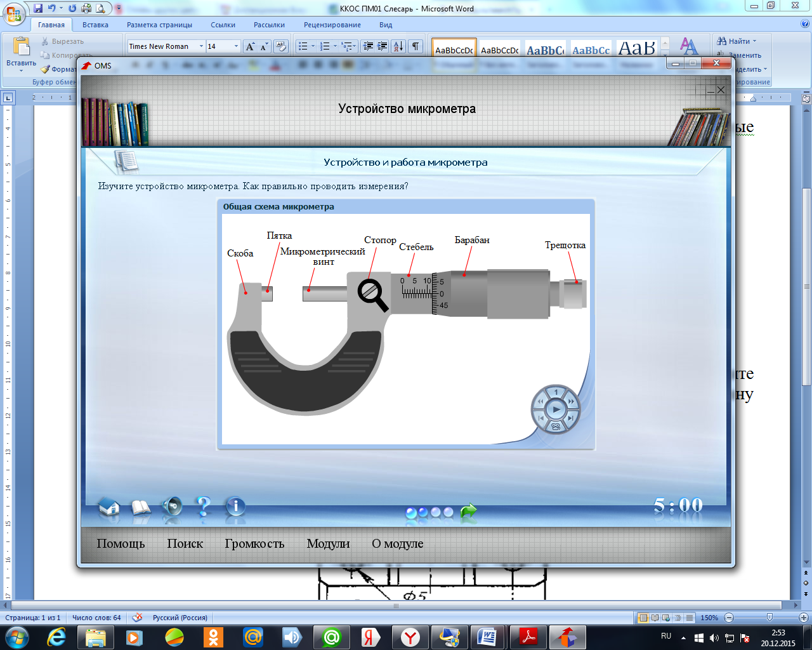
Task: Click the magnifier on the micrometer
Action: click(x=372, y=295)
